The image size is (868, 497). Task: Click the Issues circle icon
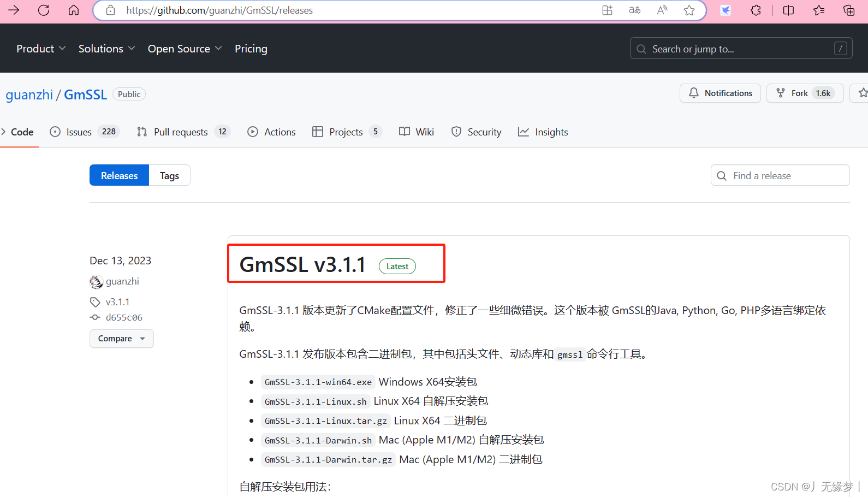[55, 132]
